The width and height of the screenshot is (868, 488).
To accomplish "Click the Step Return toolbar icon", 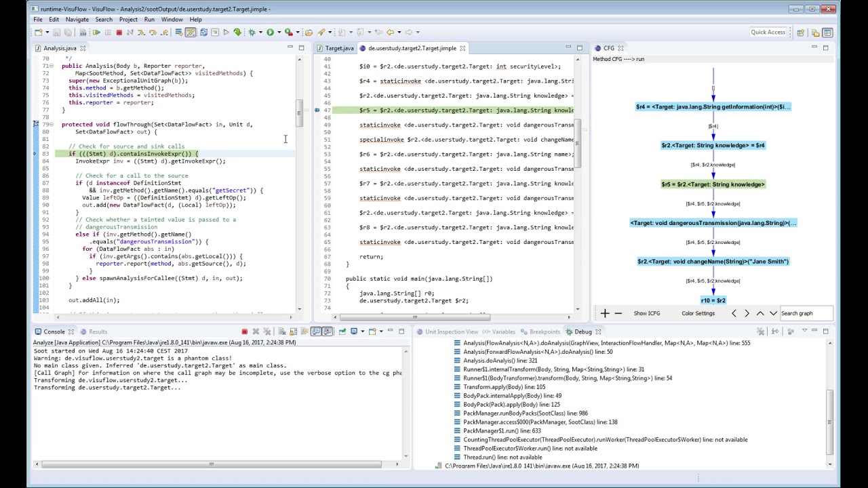I will point(164,32).
